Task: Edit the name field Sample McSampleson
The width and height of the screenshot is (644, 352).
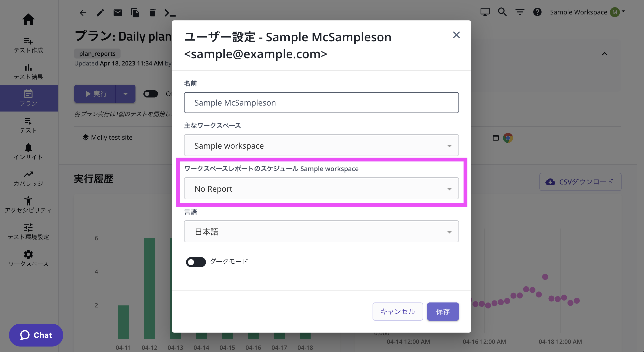Action: (x=321, y=102)
